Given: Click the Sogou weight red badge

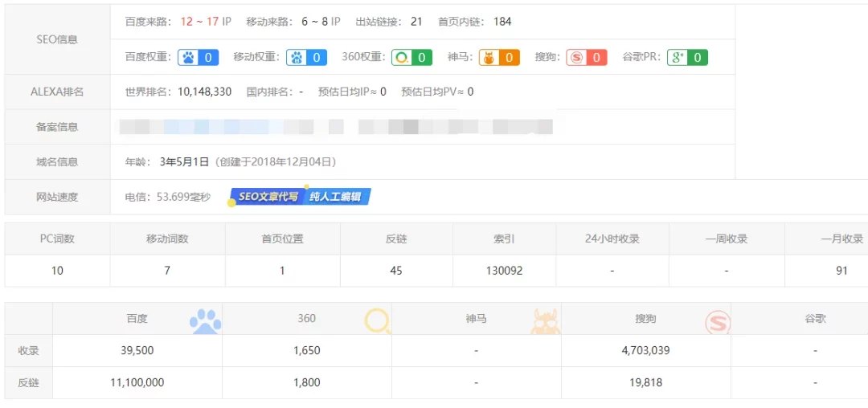Looking at the screenshot, I should coord(587,57).
